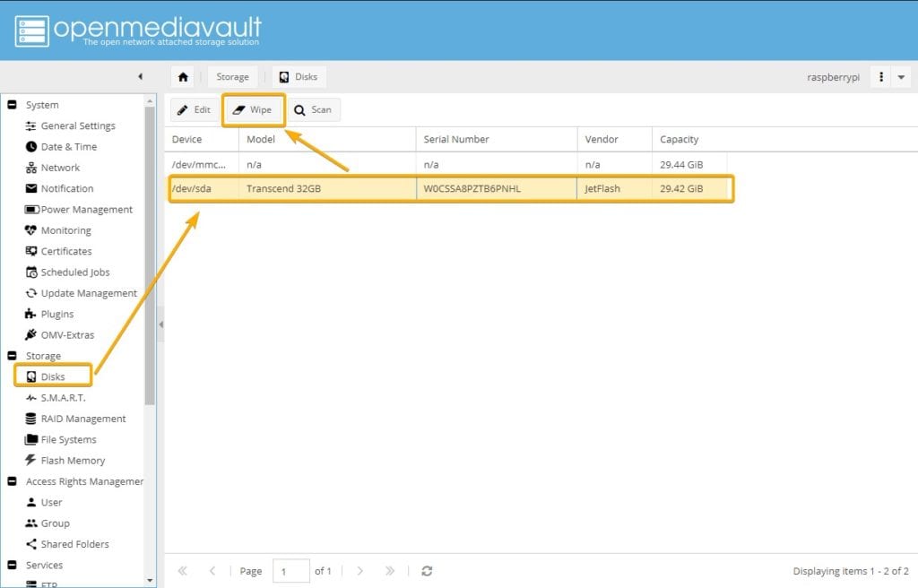918x588 pixels.
Task: Open Shared Folders in sidebar
Action: click(74, 544)
